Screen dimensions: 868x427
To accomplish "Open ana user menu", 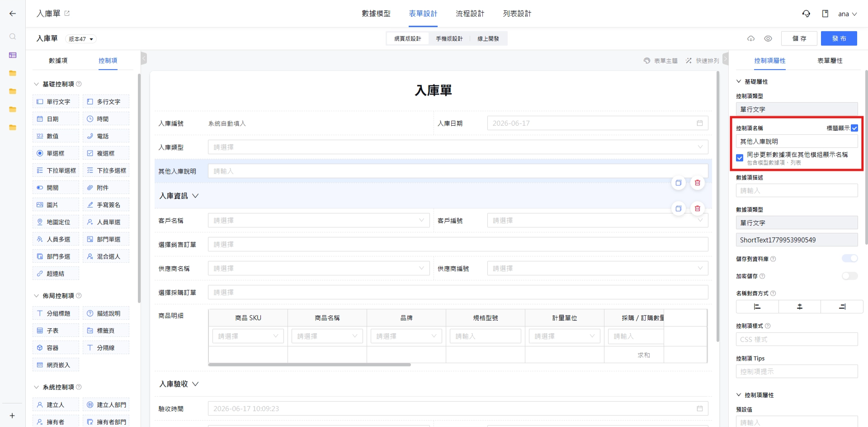I will tap(848, 14).
